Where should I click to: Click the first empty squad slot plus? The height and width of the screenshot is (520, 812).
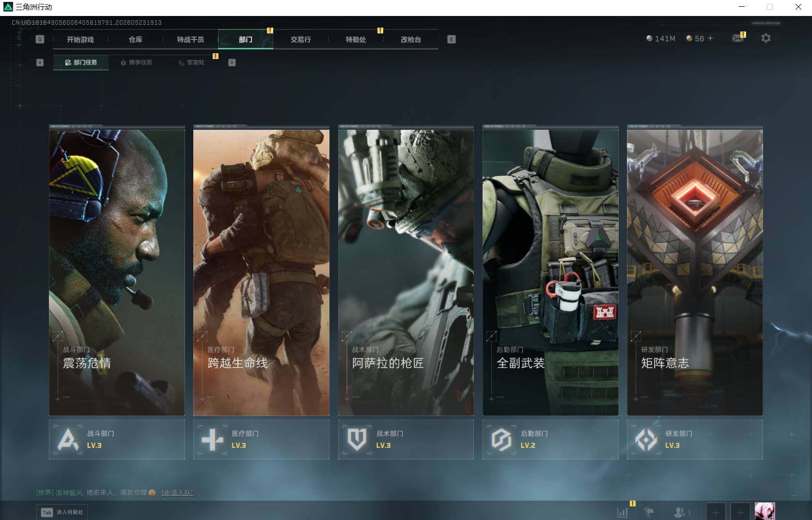coord(716,512)
